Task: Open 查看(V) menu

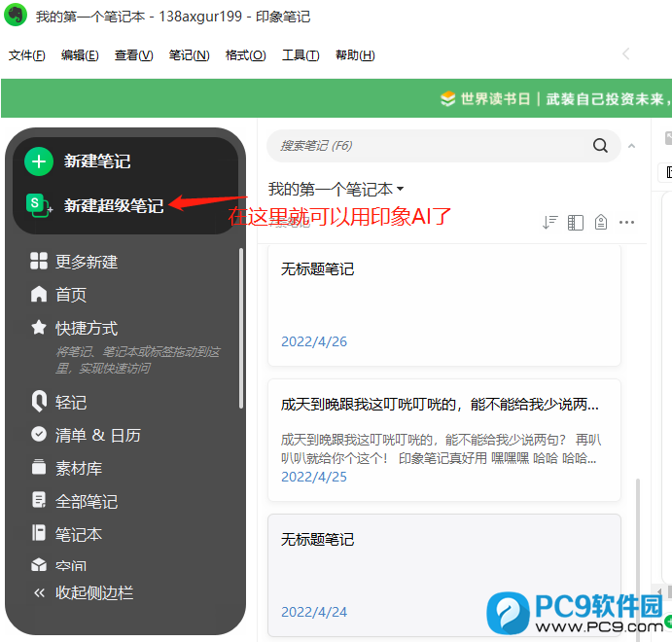Action: pos(133,55)
